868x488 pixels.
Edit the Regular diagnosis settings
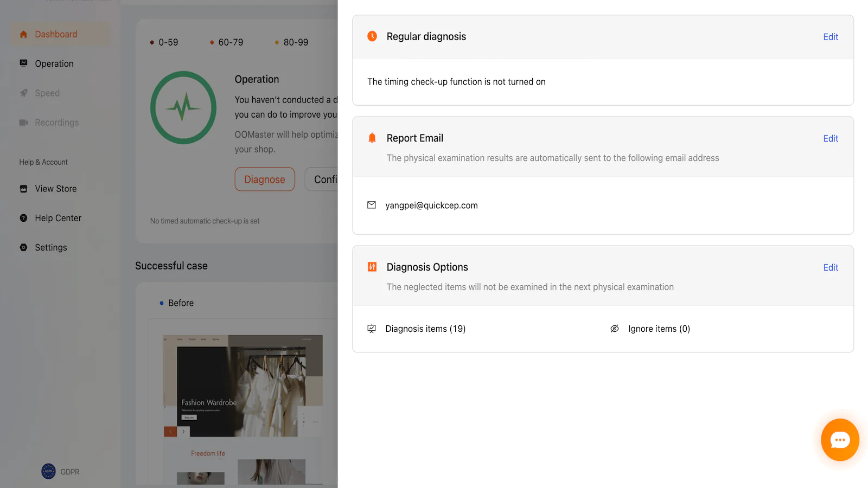[830, 37]
